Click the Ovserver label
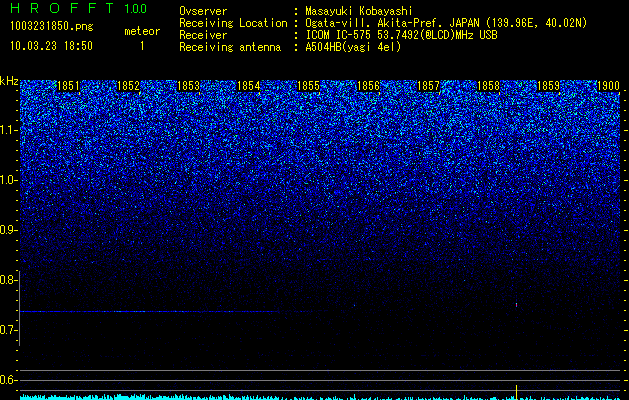Viewport: 629px width, 400px height. [203, 11]
